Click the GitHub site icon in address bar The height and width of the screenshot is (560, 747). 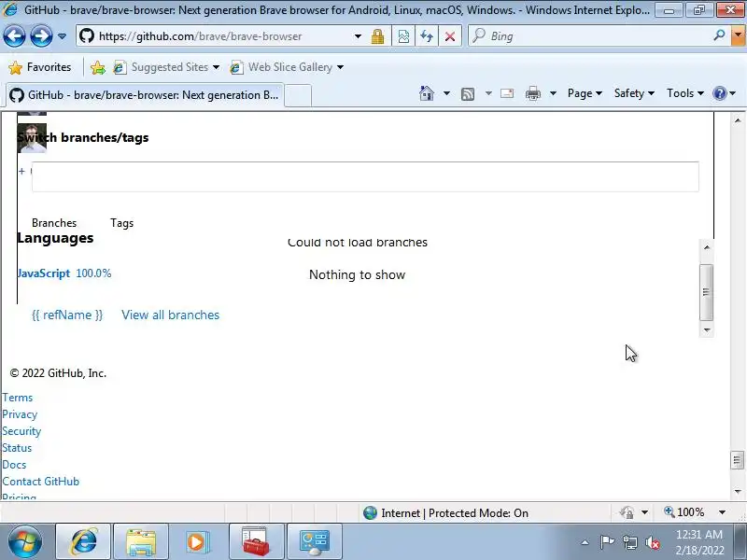pos(87,36)
